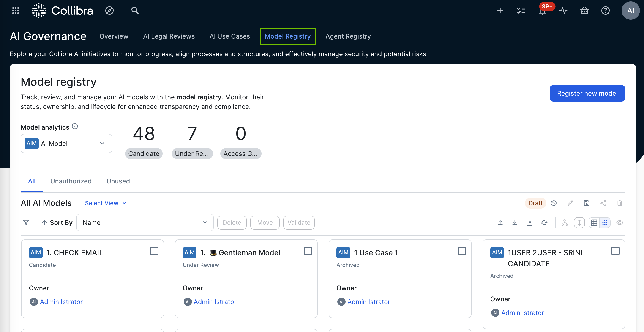
Task: Open notifications bell with 99+ badge
Action: pyautogui.click(x=542, y=11)
